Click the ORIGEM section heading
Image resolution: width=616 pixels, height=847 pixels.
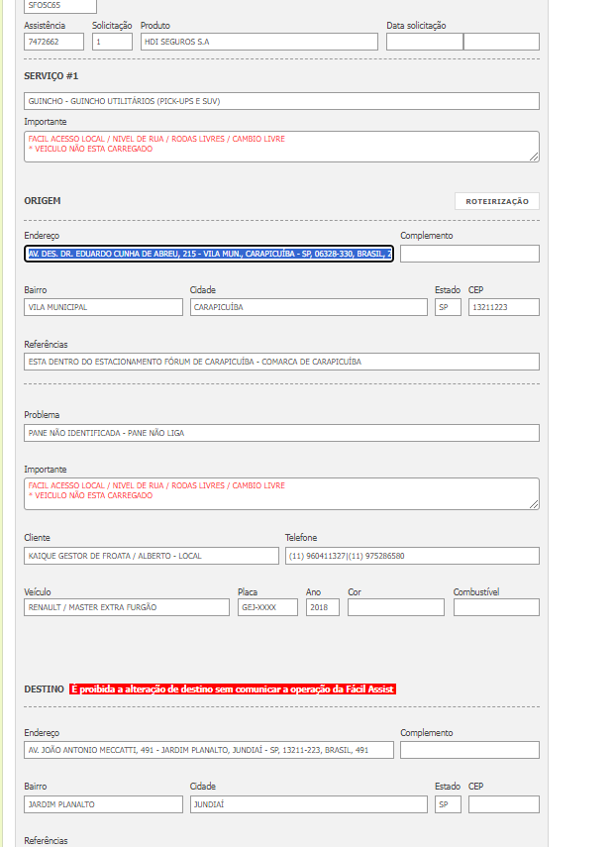(x=43, y=201)
